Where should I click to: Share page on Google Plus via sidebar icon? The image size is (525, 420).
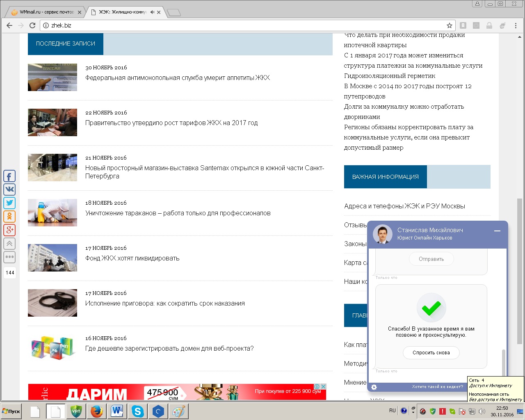pyautogui.click(x=9, y=230)
